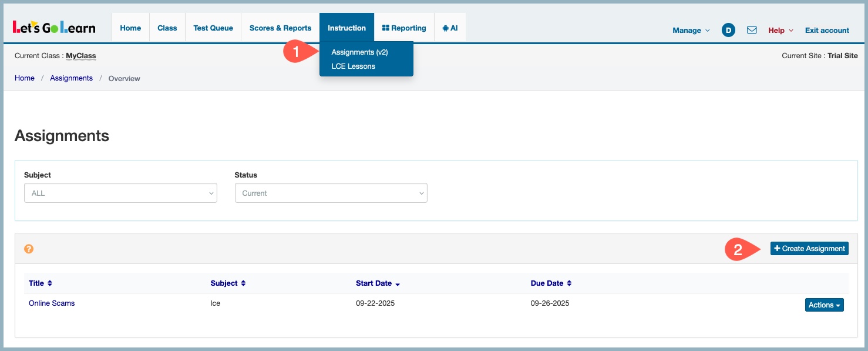Click the orange question mark help icon

pos(29,249)
